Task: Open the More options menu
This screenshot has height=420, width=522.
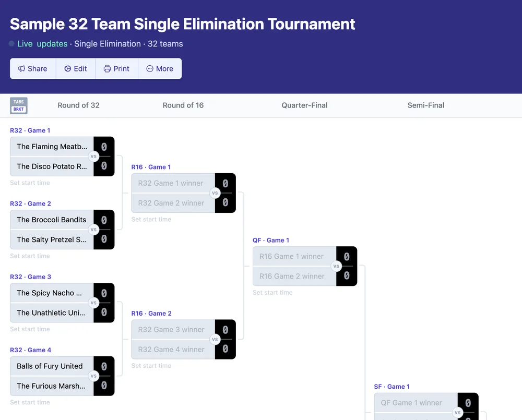Action: pos(160,68)
